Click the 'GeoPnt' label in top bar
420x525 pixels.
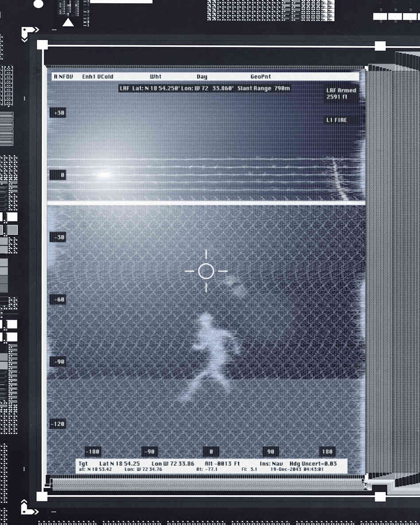[261, 77]
